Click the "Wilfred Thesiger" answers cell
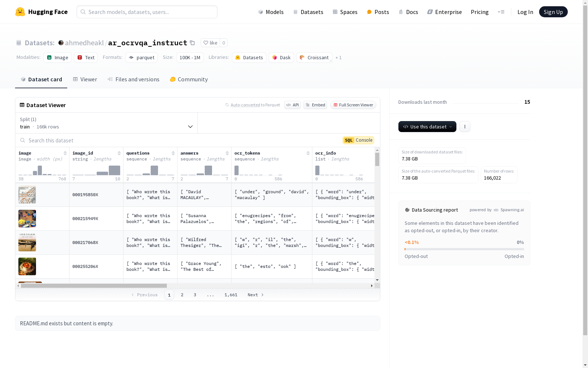The height and width of the screenshot is (368, 588). coord(204,243)
